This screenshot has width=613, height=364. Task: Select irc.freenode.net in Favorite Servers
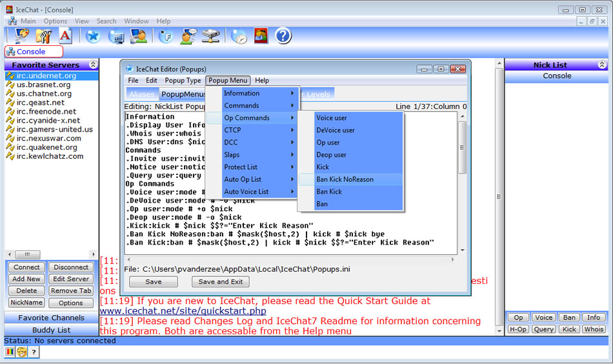coord(46,112)
